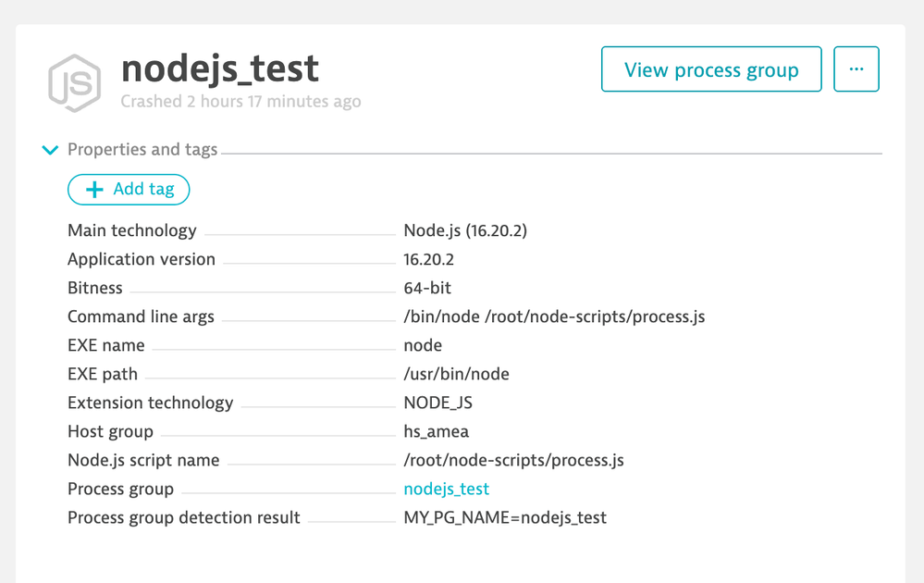Open the more options ellipsis menu
Viewport: 924px width, 583px height.
click(x=856, y=69)
